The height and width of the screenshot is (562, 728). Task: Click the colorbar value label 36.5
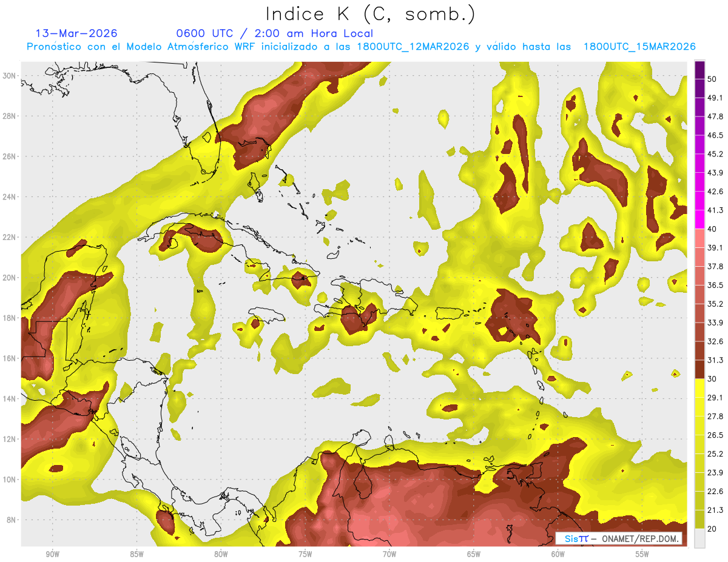pyautogui.click(x=715, y=285)
